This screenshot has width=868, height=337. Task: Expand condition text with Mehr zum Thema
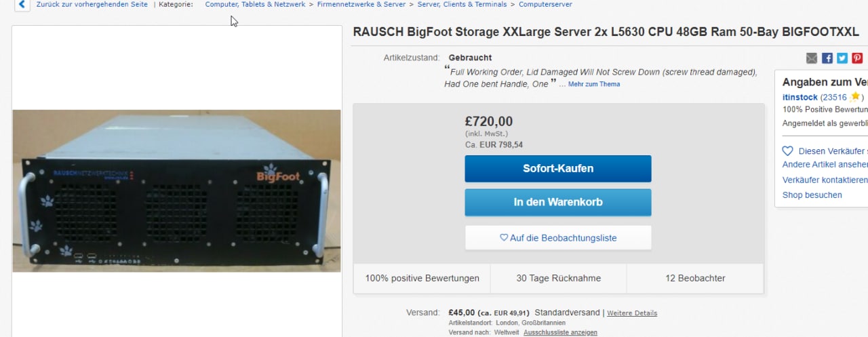point(594,84)
